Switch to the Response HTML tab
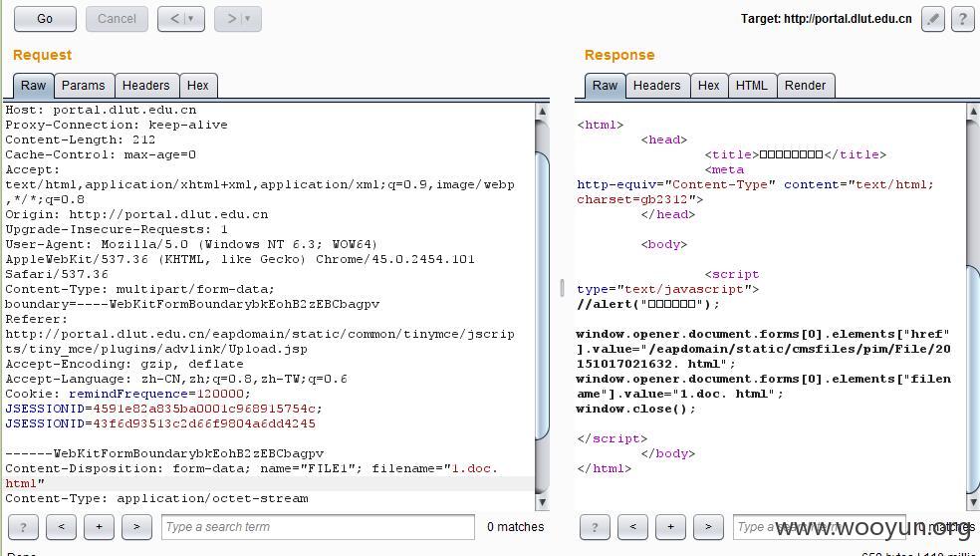Image resolution: width=980 pixels, height=556 pixels. click(x=752, y=86)
